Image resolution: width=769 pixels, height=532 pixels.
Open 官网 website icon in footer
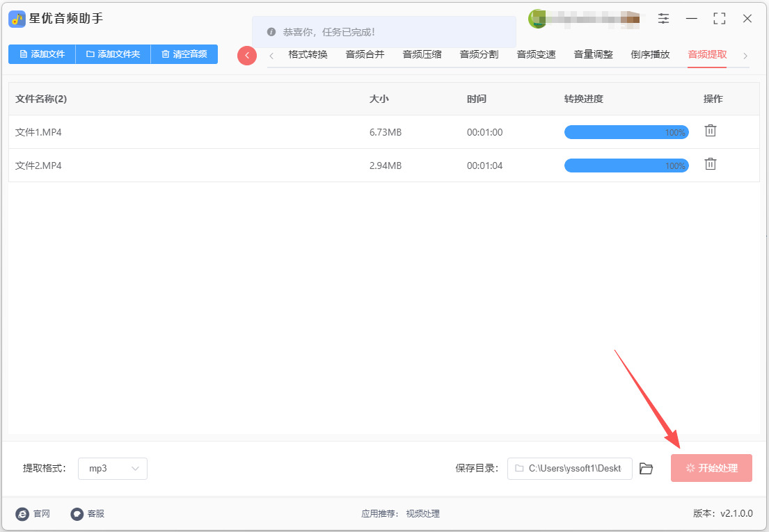22,514
